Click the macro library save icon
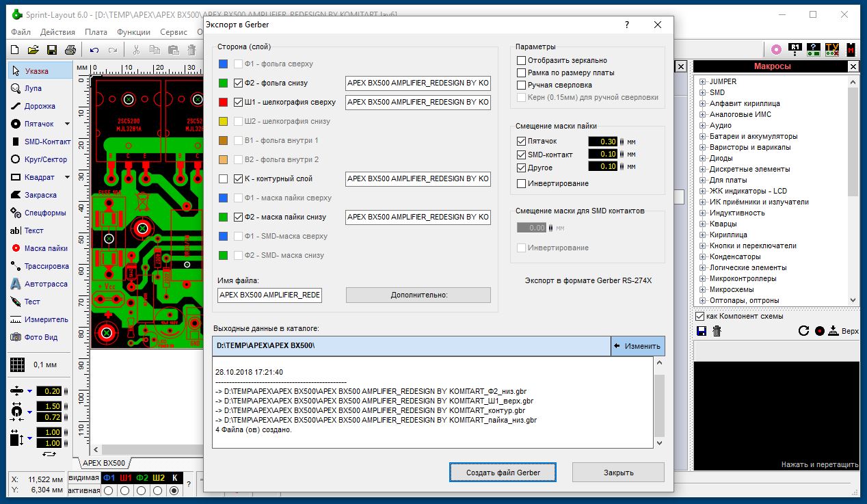This screenshot has height=504, width=867. [701, 331]
